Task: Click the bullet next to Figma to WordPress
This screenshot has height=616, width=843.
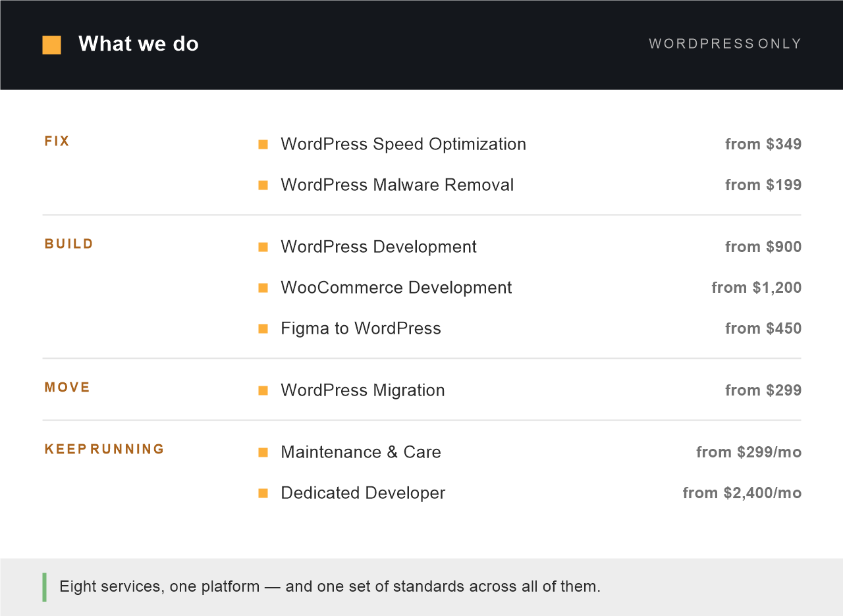Action: point(263,329)
